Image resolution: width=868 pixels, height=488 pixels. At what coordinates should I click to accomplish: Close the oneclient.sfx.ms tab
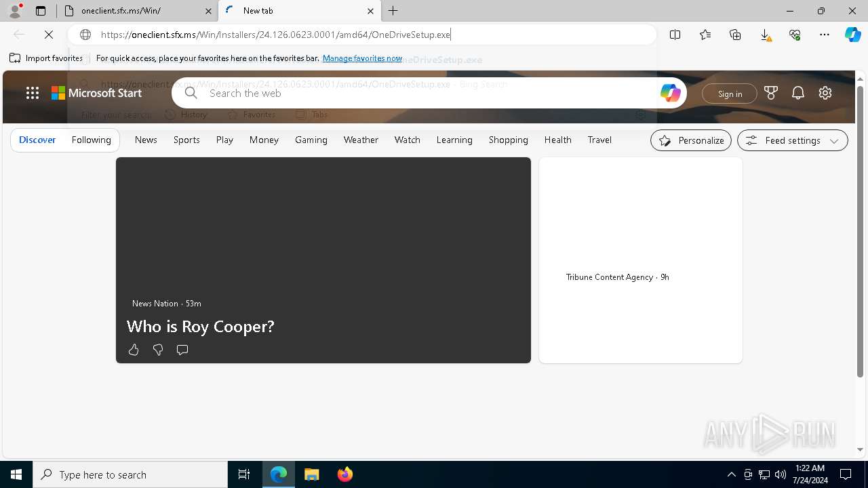pos(208,11)
